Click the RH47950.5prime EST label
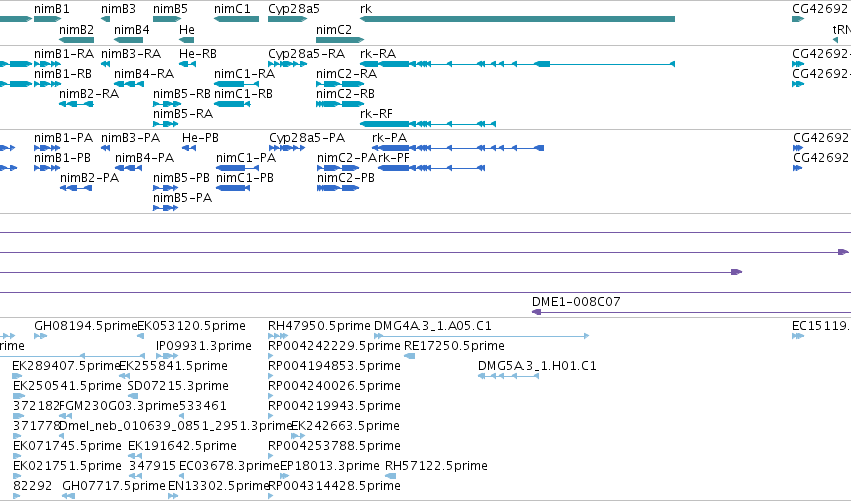851x501 pixels. [x=319, y=325]
